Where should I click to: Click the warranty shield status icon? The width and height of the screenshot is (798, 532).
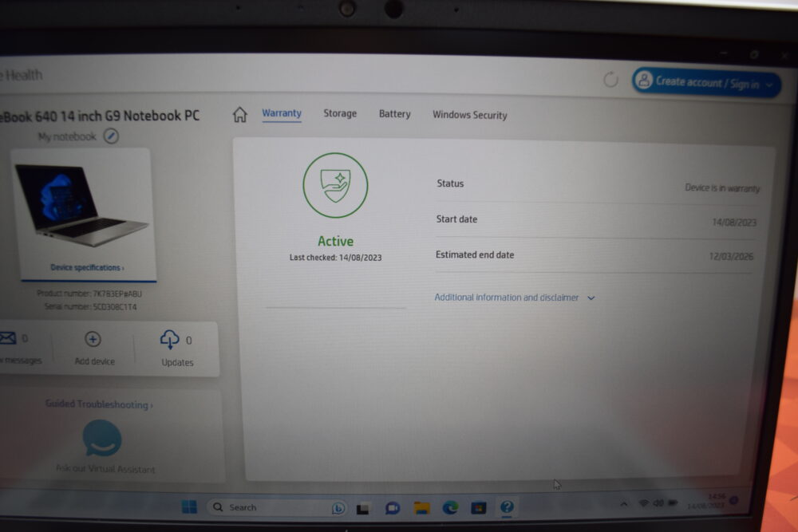[x=335, y=185]
